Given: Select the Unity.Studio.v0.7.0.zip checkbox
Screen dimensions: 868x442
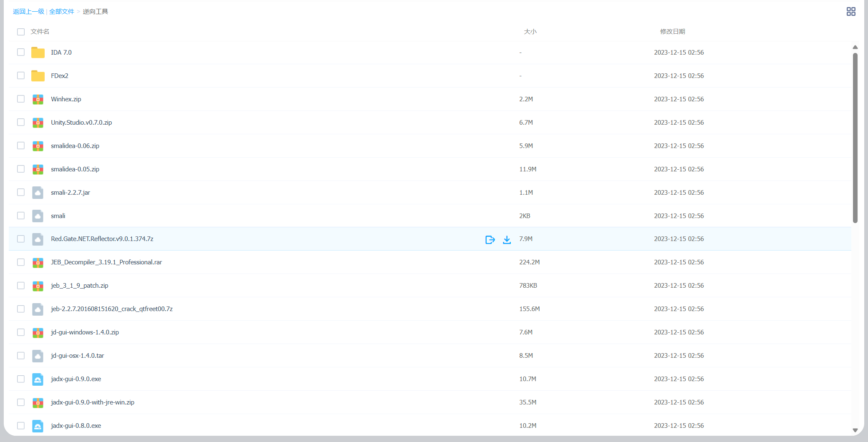Looking at the screenshot, I should pyautogui.click(x=21, y=122).
